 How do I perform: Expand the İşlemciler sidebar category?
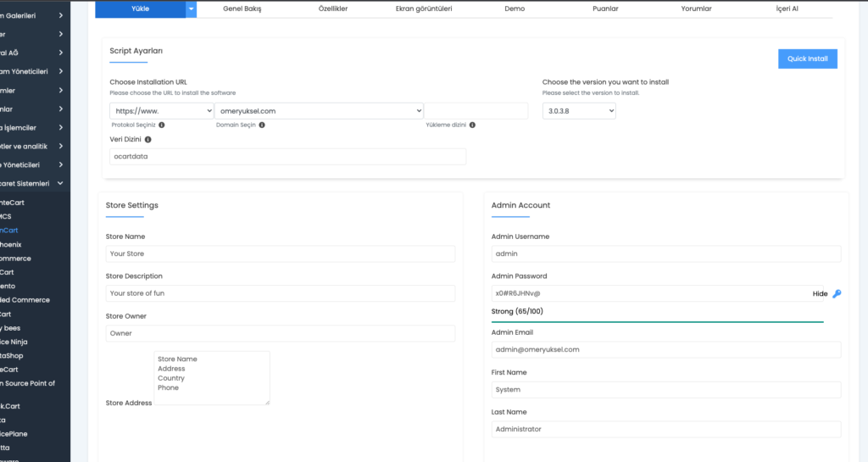60,127
